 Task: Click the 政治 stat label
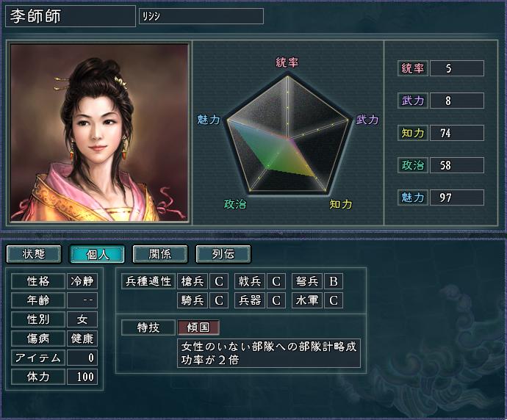pos(413,165)
